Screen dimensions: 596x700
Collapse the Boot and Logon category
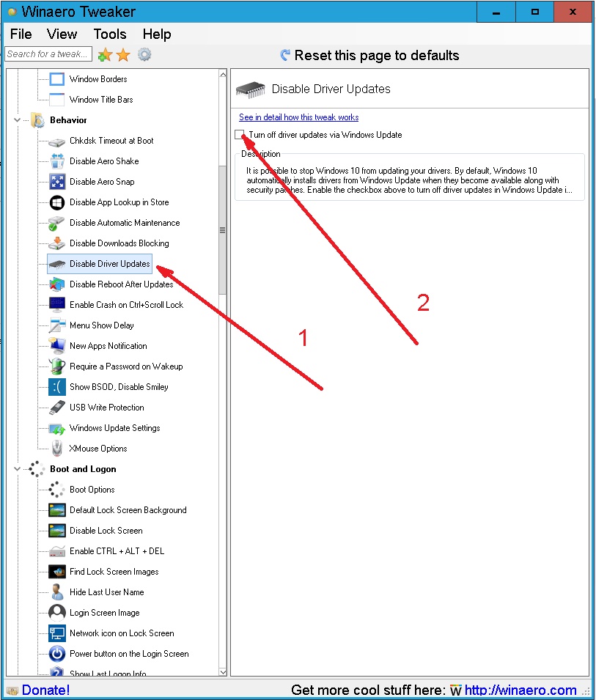point(17,469)
